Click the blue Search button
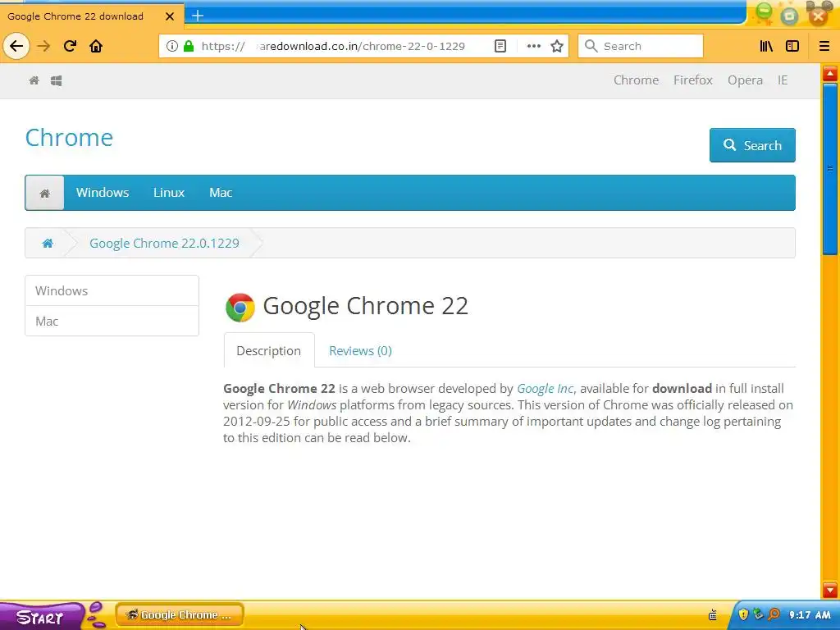Image resolution: width=840 pixels, height=630 pixels. (x=752, y=145)
